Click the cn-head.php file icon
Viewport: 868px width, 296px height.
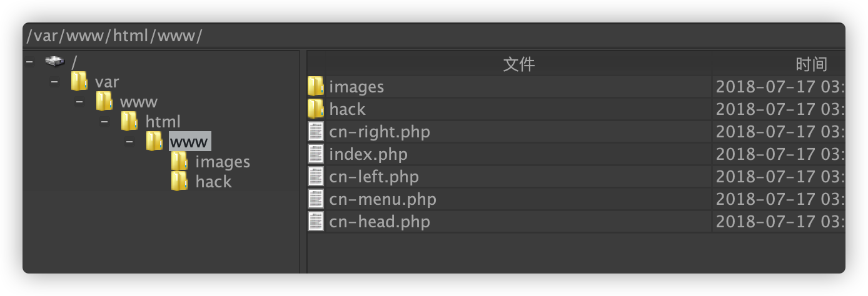tap(316, 221)
